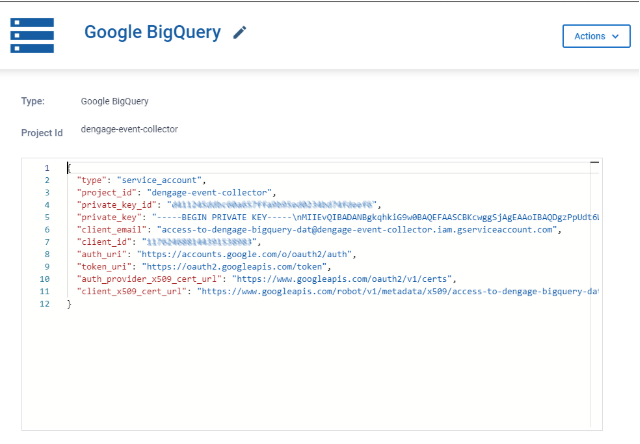Click the closing brace on line 12
The image size is (640, 444).
(x=69, y=304)
